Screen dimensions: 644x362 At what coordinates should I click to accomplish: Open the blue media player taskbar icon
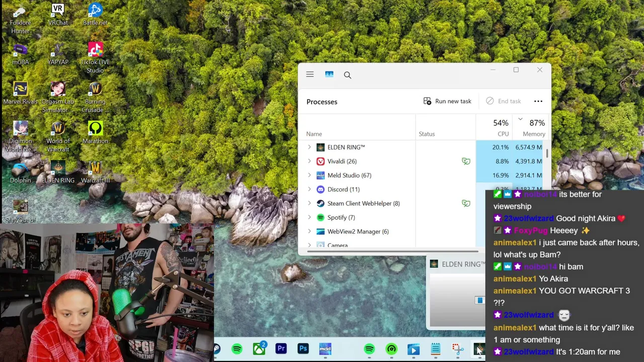coord(414,349)
